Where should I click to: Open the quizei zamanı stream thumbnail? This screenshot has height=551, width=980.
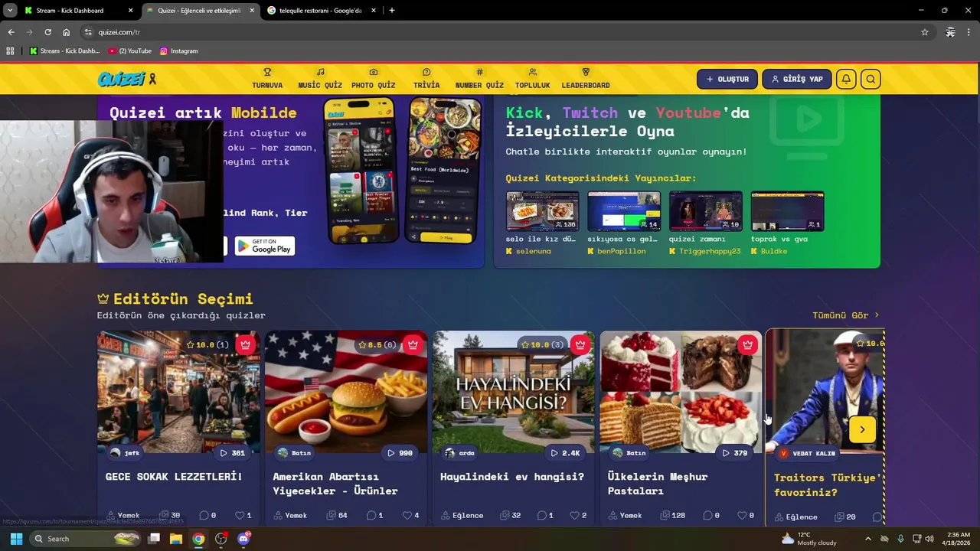coord(706,211)
